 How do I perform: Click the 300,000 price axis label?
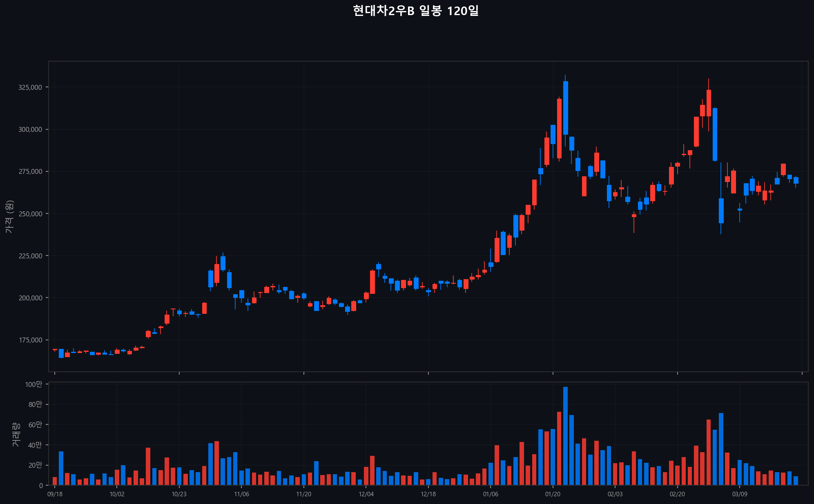coord(31,129)
